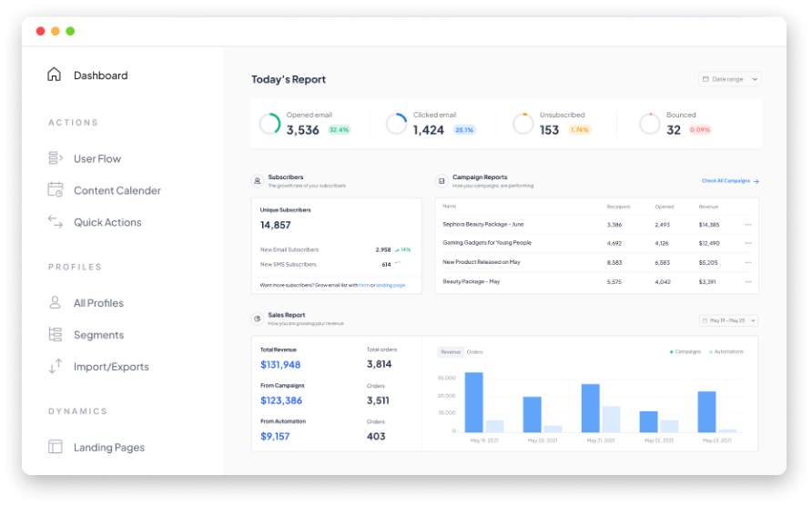The height and width of the screenshot is (506, 812).
Task: Click the 32.4% opened badge
Action: (340, 130)
